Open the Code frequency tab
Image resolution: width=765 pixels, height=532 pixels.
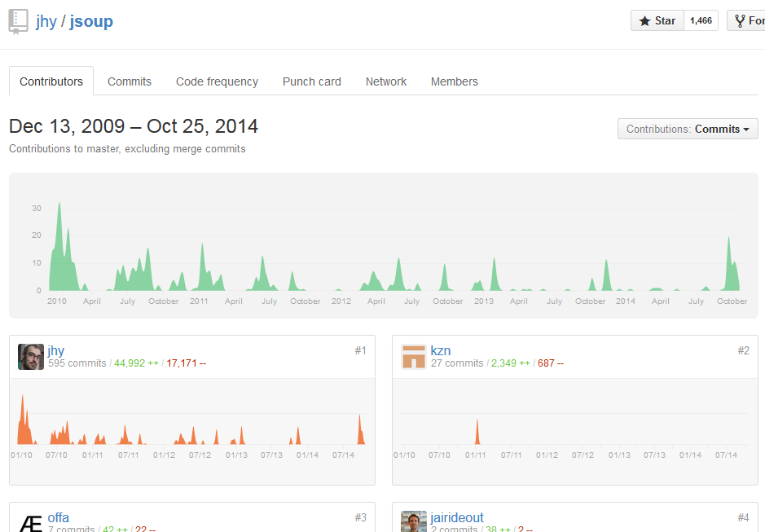click(217, 81)
